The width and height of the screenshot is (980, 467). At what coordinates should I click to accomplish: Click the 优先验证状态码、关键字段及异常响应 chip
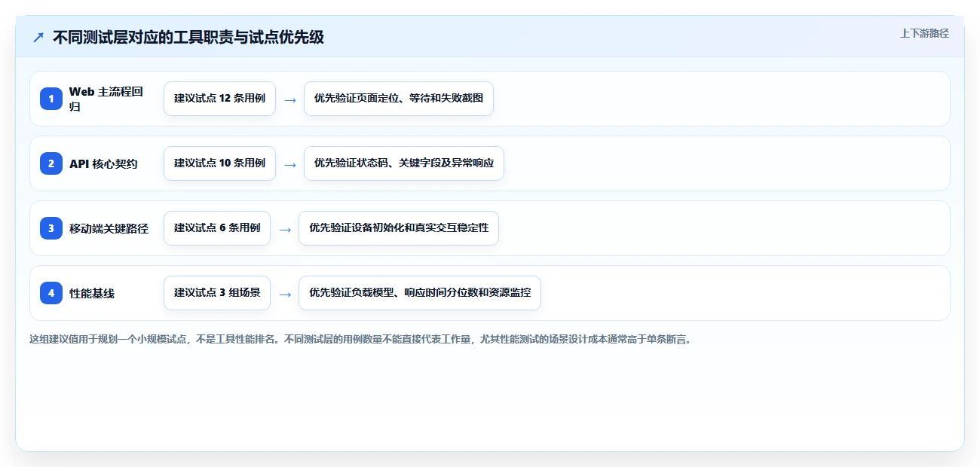click(404, 163)
